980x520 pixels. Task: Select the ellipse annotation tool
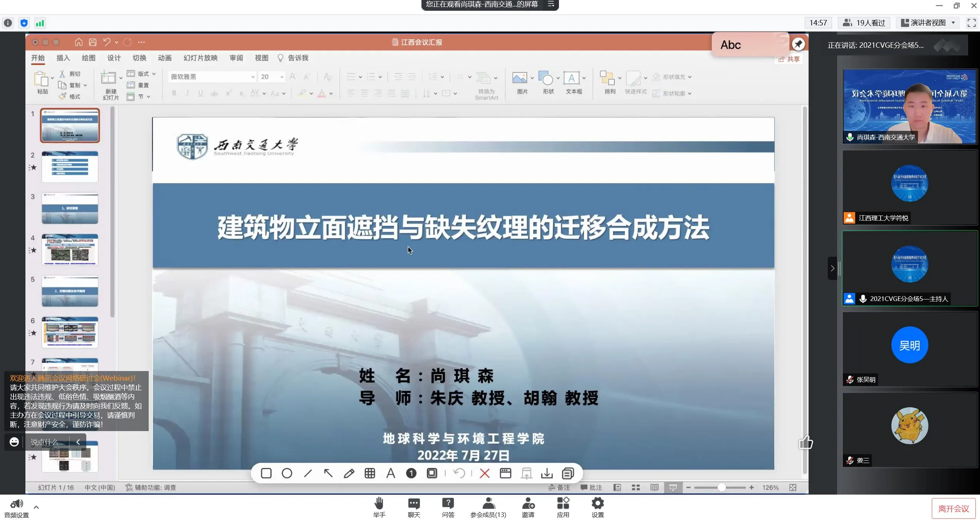click(287, 473)
